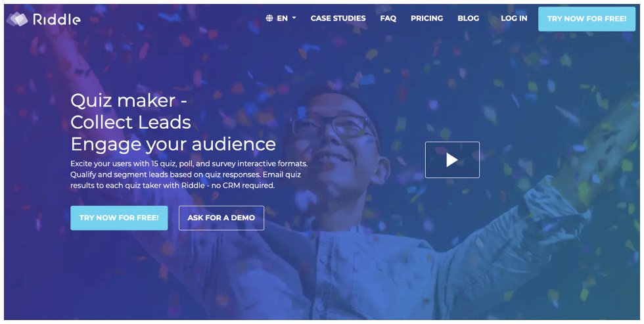Click the "Quiz maker -" heading line

pos(129,101)
